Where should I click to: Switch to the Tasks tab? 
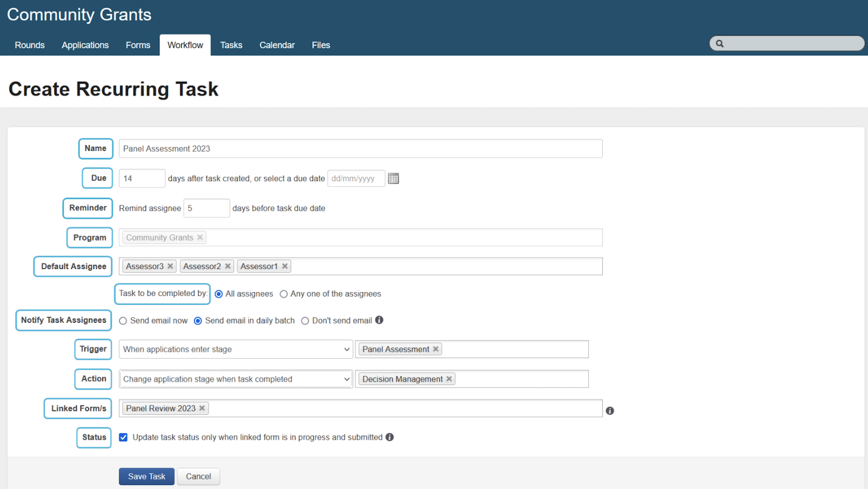231,45
